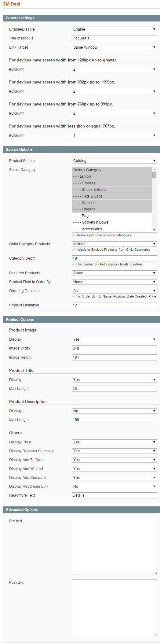
Task: Click scroll-down arrow of category list
Action: pyautogui.click(x=155, y=230)
